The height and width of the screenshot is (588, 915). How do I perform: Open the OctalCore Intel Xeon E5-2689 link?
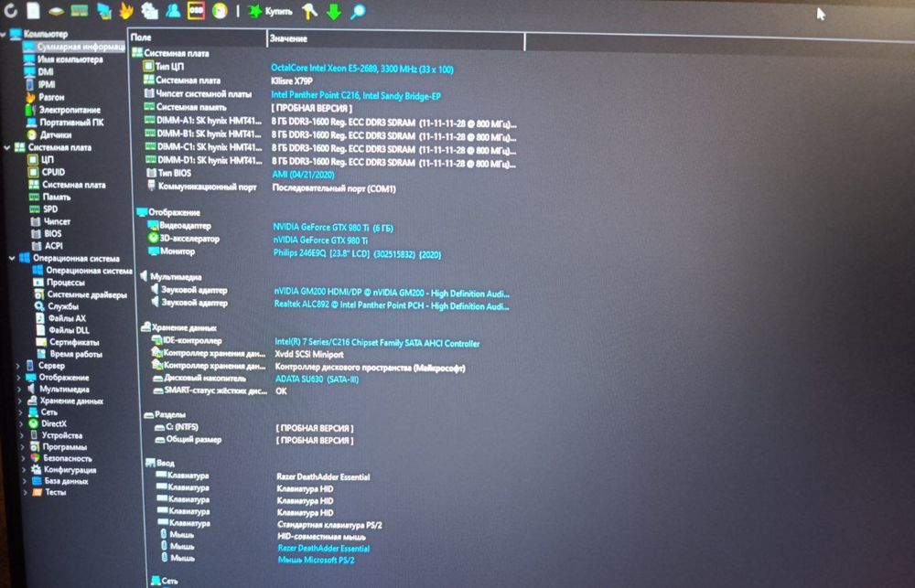coord(361,69)
